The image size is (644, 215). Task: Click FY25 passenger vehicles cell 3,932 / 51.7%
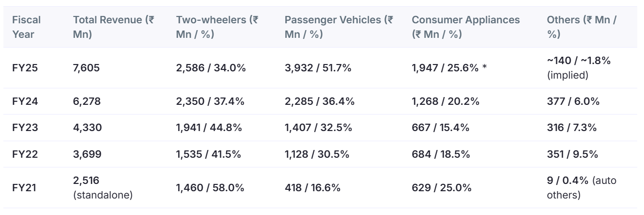318,68
